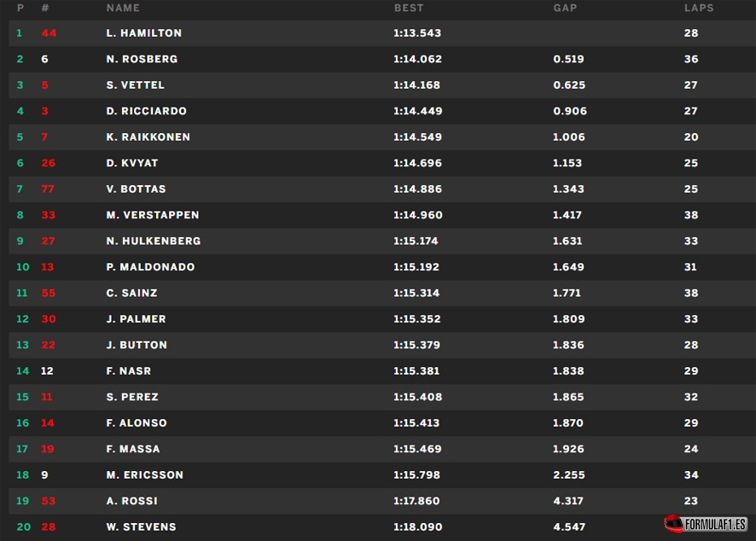Select the L. Hamilton row
This screenshot has height=541, width=756.
coord(382,33)
